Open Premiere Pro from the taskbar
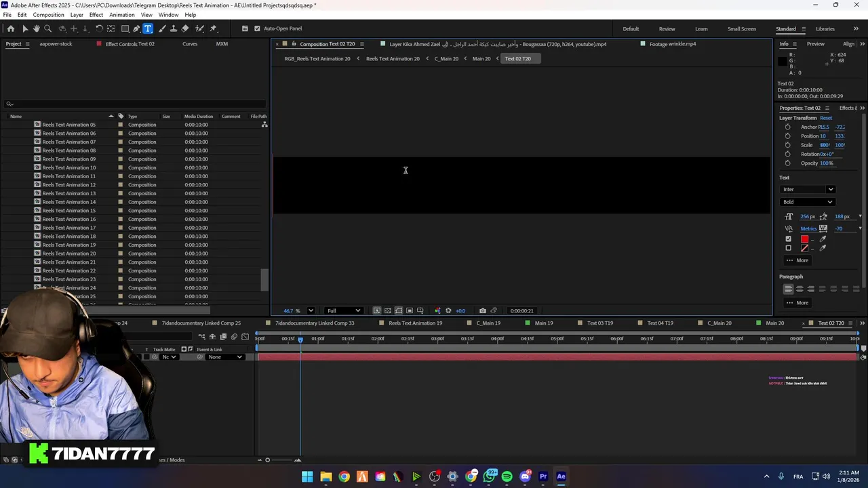The width and height of the screenshot is (868, 488). pyautogui.click(x=543, y=476)
